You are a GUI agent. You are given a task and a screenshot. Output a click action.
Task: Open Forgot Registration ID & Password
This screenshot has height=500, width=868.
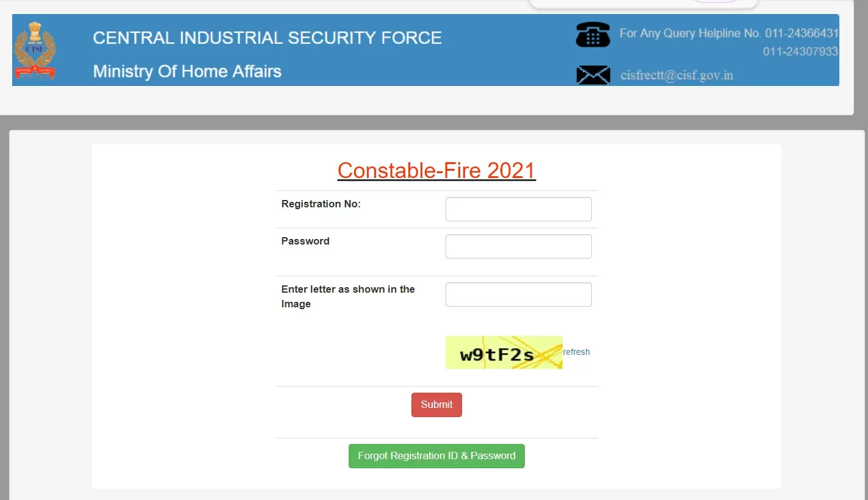pyautogui.click(x=436, y=456)
